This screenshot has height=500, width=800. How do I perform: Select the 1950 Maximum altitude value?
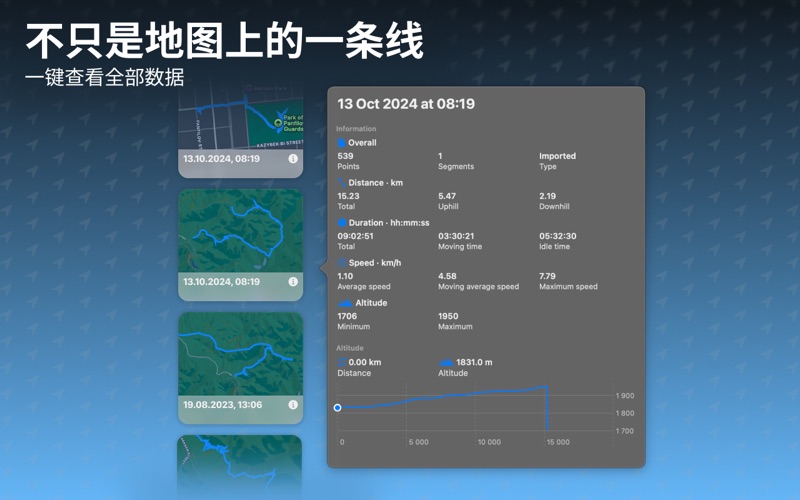[448, 316]
